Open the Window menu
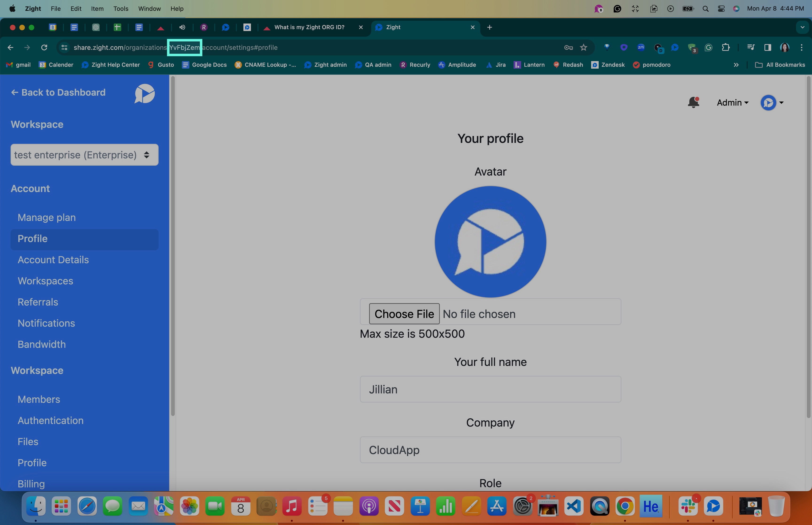The width and height of the screenshot is (812, 525). click(149, 8)
